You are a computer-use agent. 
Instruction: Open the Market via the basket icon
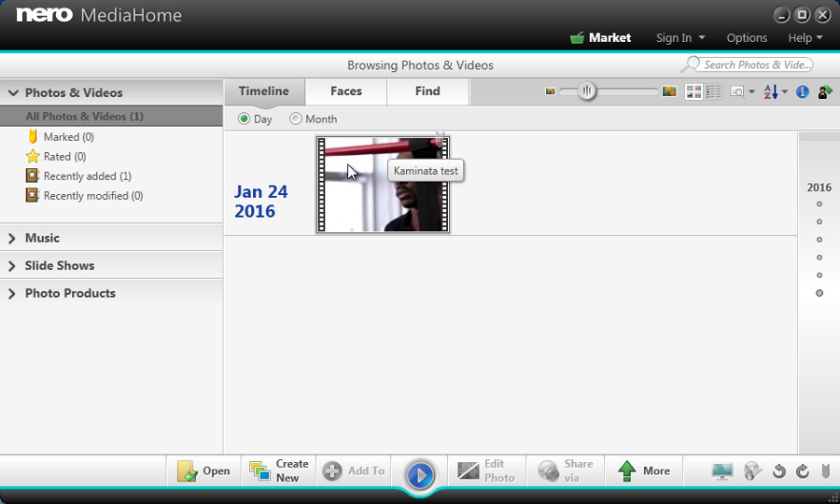click(x=577, y=38)
